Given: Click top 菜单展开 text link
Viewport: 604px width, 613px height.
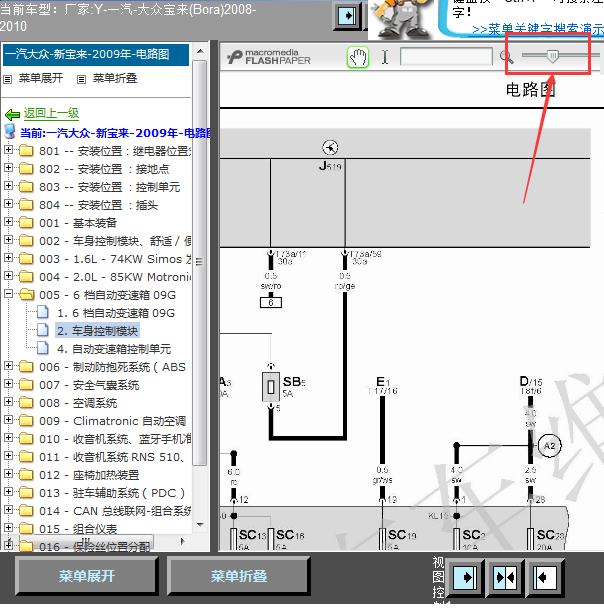Looking at the screenshot, I should [41, 78].
